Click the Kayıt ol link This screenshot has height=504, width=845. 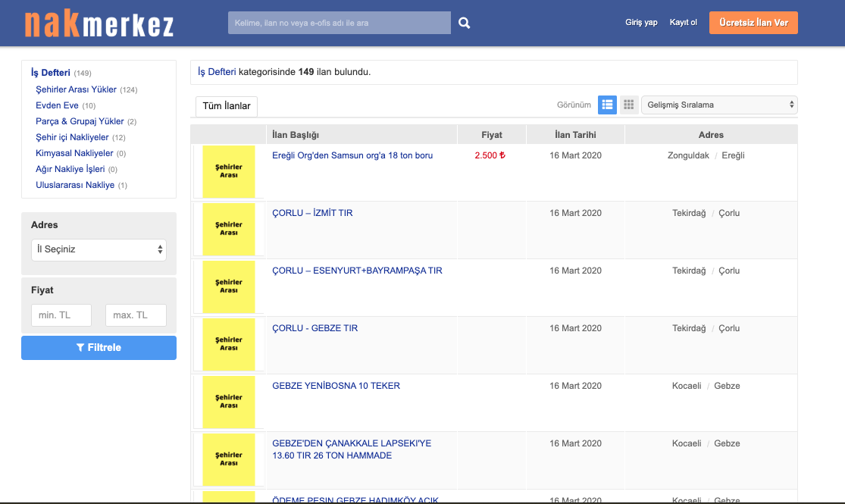point(683,23)
